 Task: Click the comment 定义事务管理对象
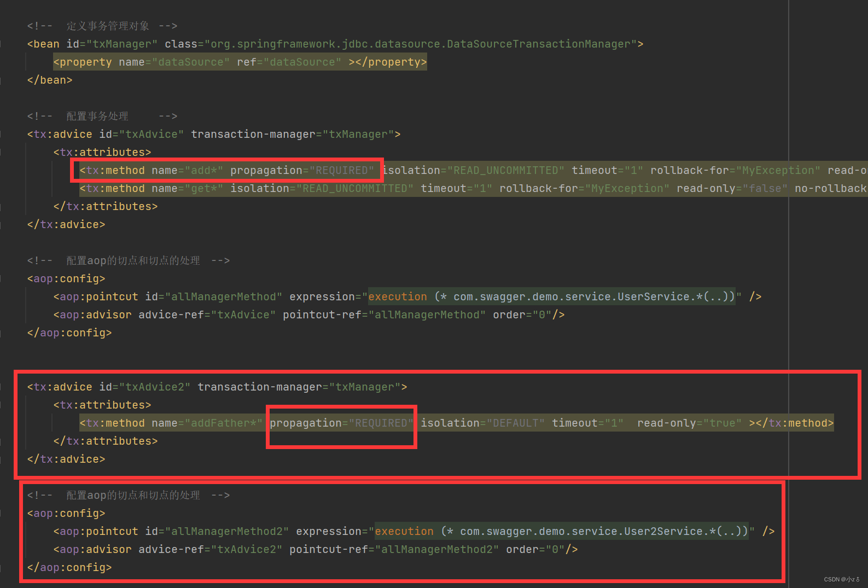[108, 26]
